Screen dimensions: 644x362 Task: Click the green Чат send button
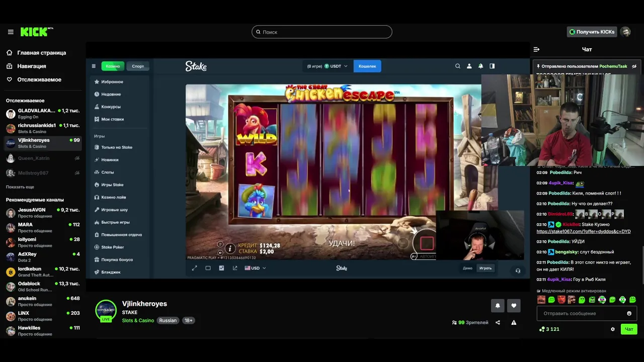(629, 329)
